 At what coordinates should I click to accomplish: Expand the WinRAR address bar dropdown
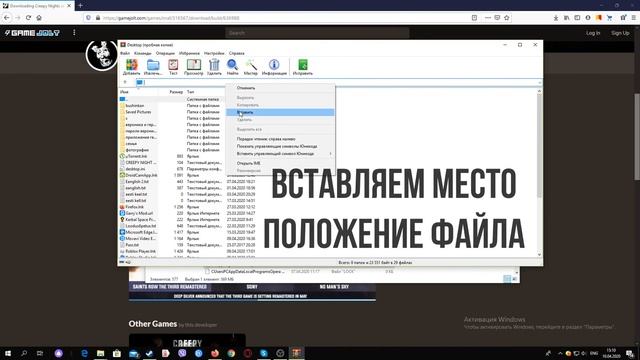(539, 82)
